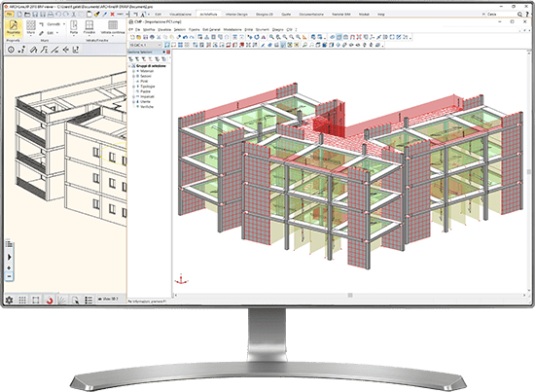Expand the Tipologie tree node
Image resolution: width=535 pixels, height=392 pixels.
[x=134, y=87]
